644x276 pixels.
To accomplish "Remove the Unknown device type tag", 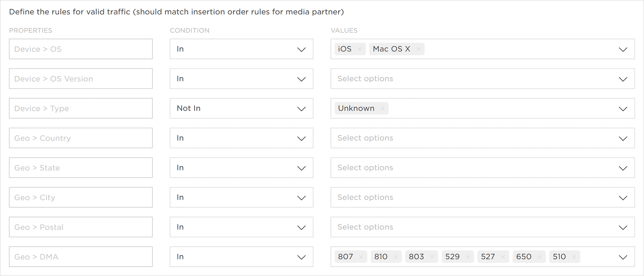I will [x=382, y=109].
